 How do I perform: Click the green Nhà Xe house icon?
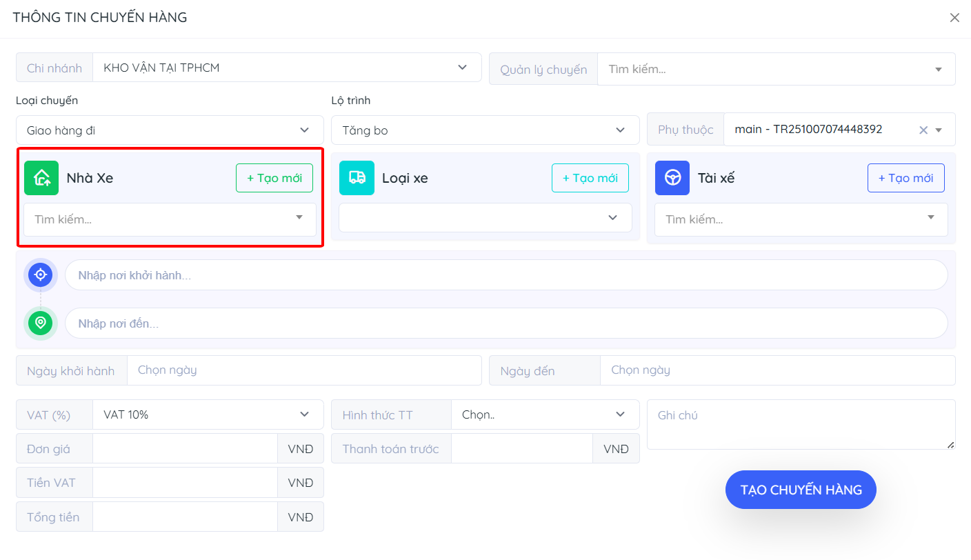tap(41, 178)
